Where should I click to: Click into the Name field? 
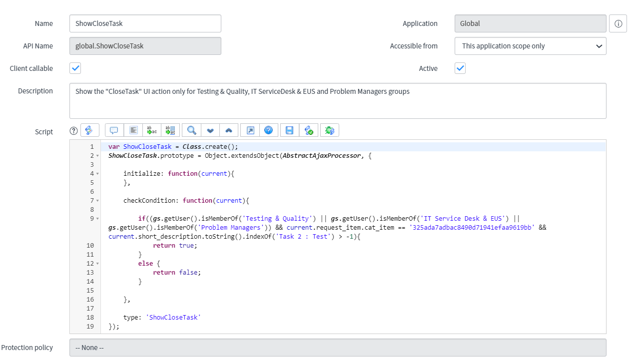[145, 23]
